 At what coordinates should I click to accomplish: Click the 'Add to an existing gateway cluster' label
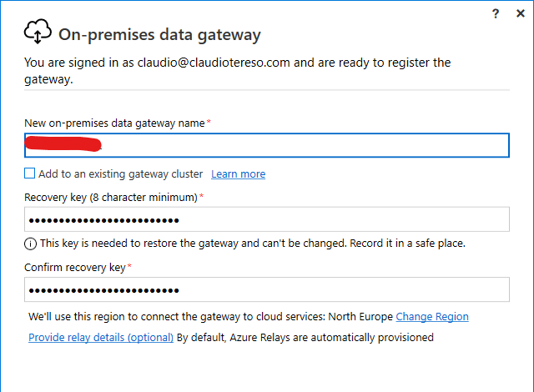click(120, 174)
